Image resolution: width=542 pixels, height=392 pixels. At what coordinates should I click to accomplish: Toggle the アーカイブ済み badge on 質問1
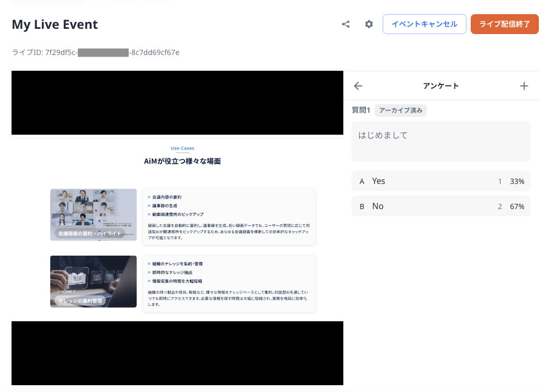tap(400, 111)
